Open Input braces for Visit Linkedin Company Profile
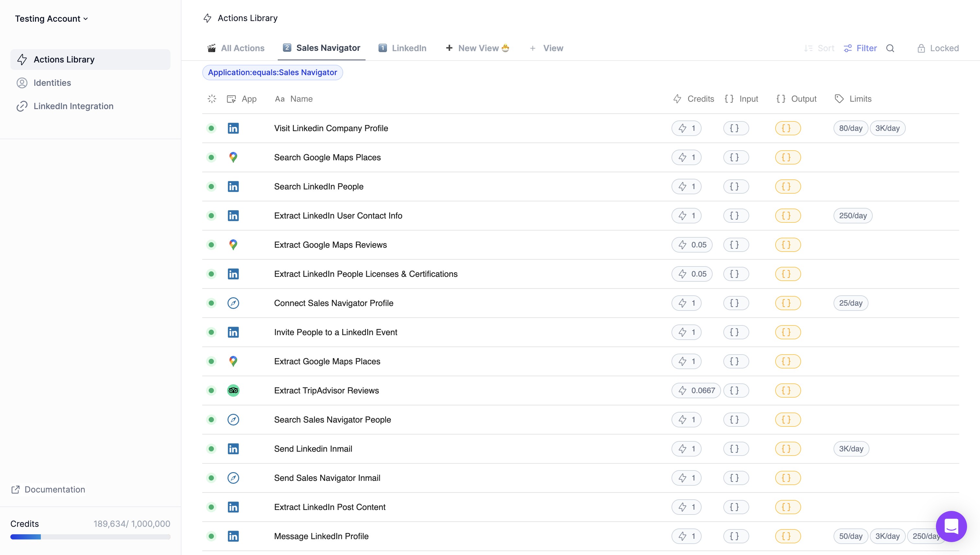 (736, 128)
